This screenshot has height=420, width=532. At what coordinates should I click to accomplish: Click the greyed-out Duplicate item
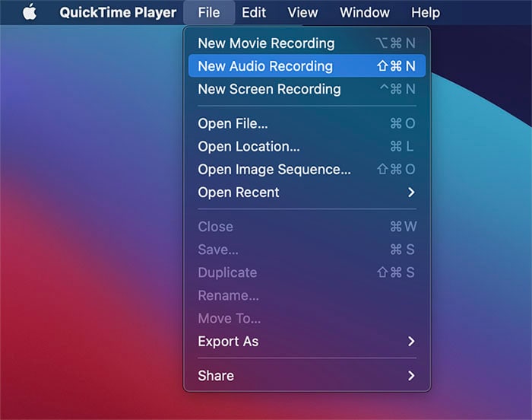(307, 272)
